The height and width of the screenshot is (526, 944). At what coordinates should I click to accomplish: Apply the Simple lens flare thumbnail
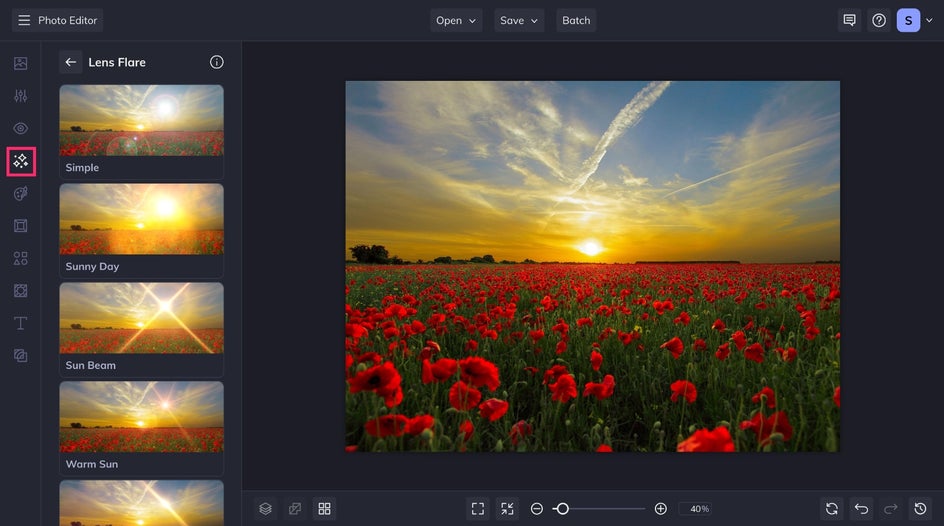(x=141, y=120)
